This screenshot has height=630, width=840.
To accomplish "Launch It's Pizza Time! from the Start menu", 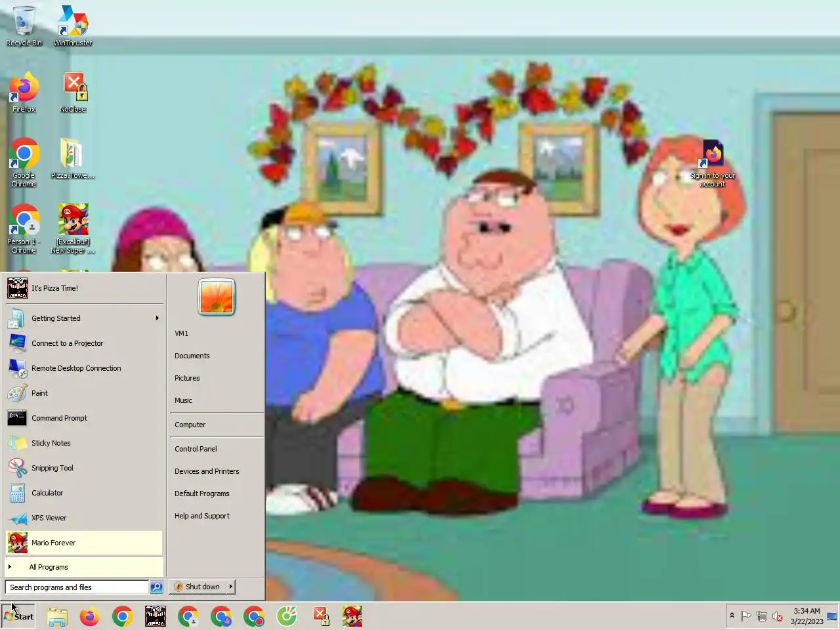I will coord(85,288).
